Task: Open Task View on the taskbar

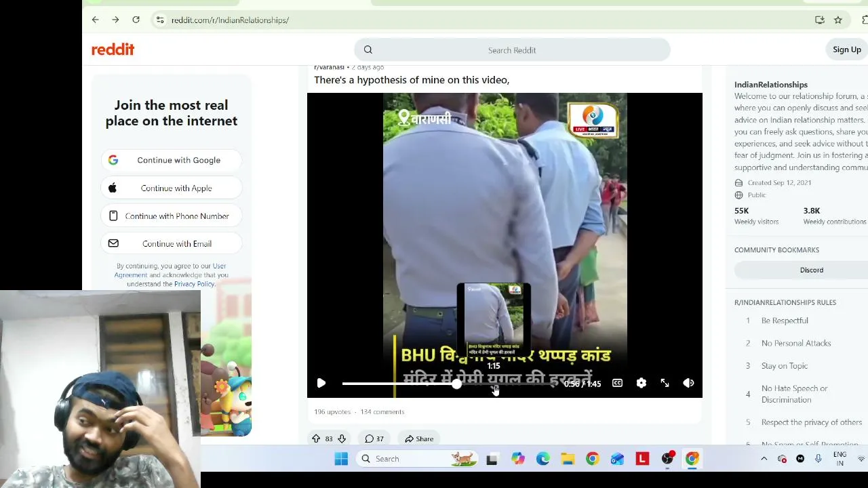Action: pos(492,459)
